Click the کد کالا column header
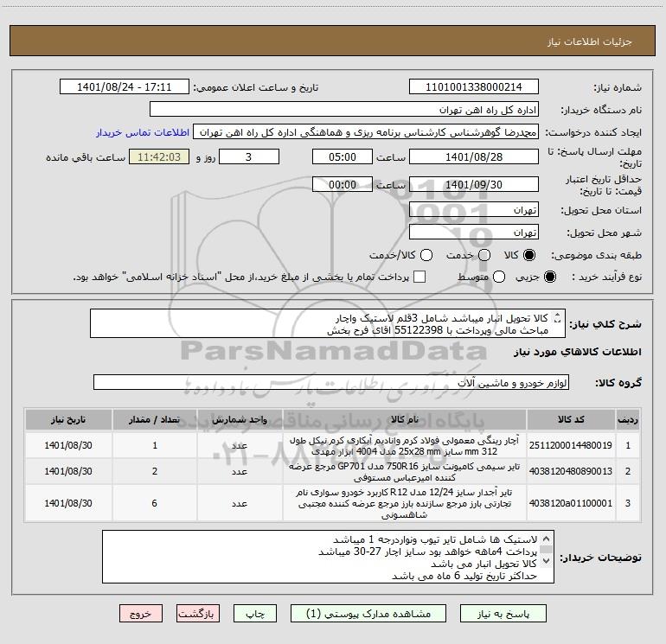The height and width of the screenshot is (644, 666). (x=571, y=419)
